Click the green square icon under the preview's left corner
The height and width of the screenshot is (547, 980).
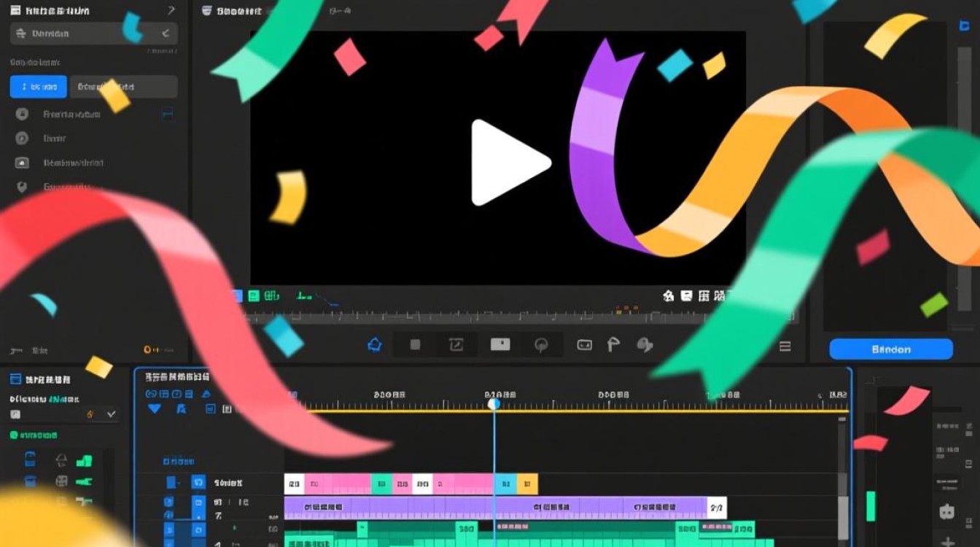(x=253, y=296)
